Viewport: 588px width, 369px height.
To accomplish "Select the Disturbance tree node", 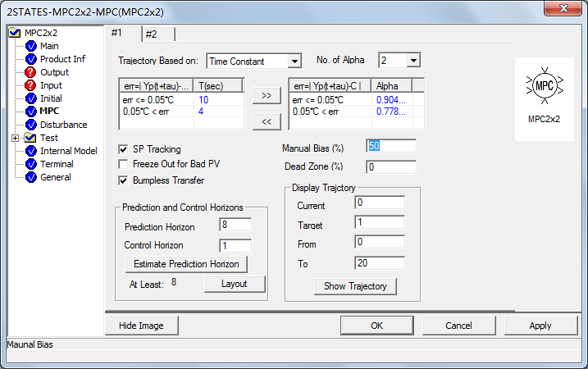I will 63,125.
